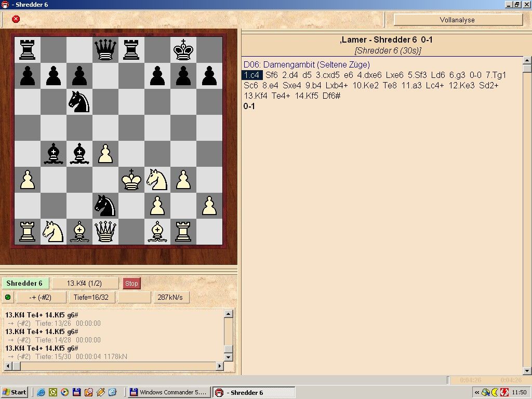Click the Tiefe=16/32 depth field
This screenshot has height=399, width=532.
point(91,298)
